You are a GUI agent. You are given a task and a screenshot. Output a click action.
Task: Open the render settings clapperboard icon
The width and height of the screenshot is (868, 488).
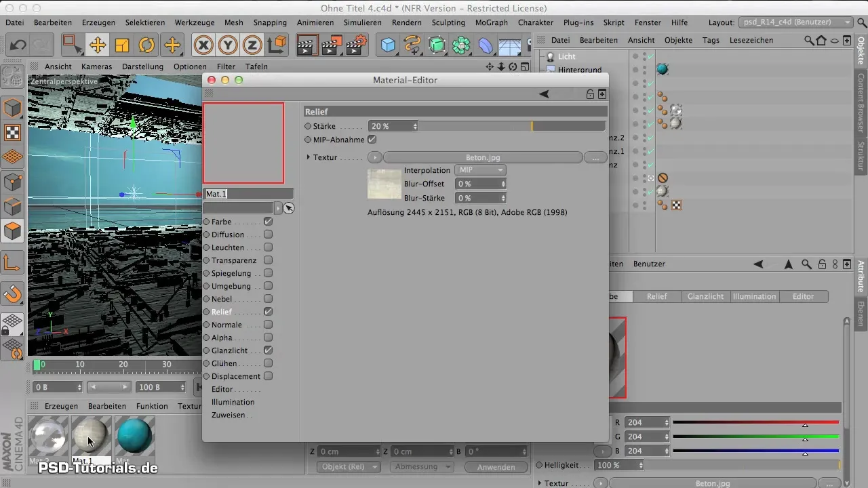pos(356,45)
